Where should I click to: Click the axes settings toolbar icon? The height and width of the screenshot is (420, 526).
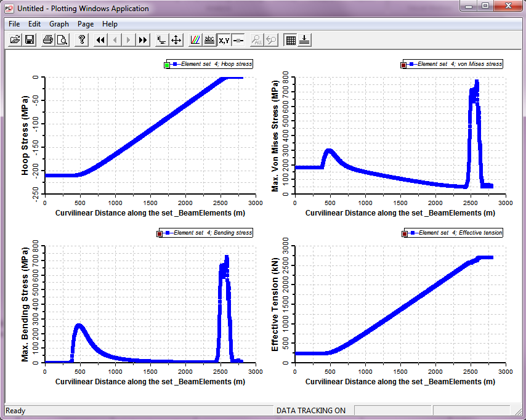161,40
